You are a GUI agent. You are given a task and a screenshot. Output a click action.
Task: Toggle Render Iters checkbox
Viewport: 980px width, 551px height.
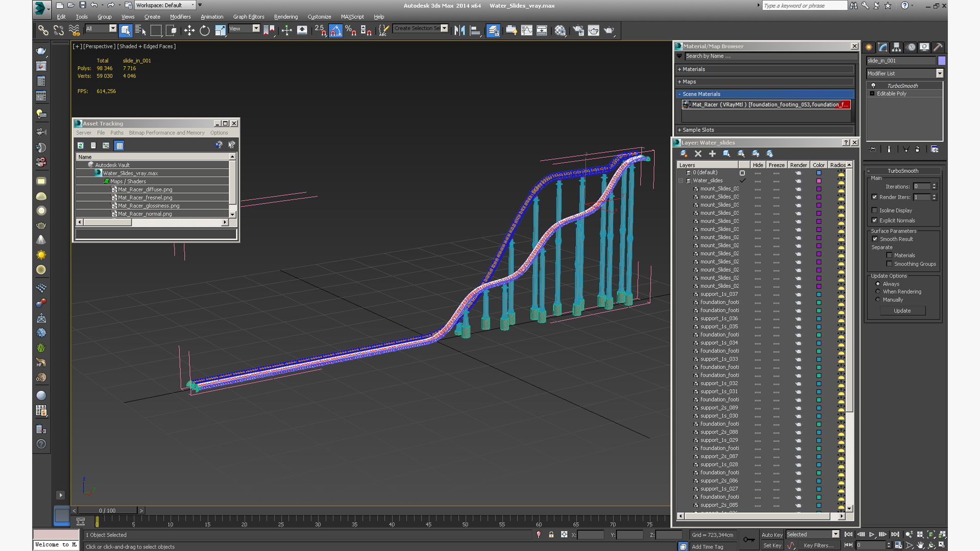point(874,197)
